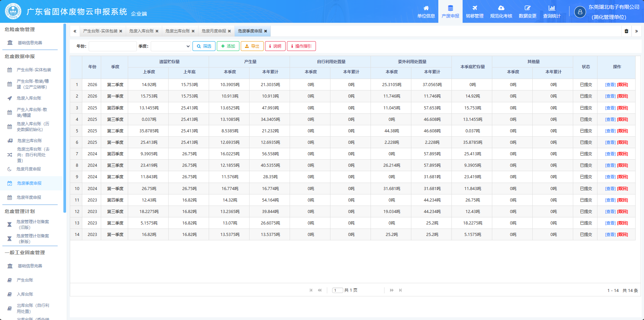Screen dimensions: 644x320
Task: Click the 操作指引 button
Action: (301, 46)
